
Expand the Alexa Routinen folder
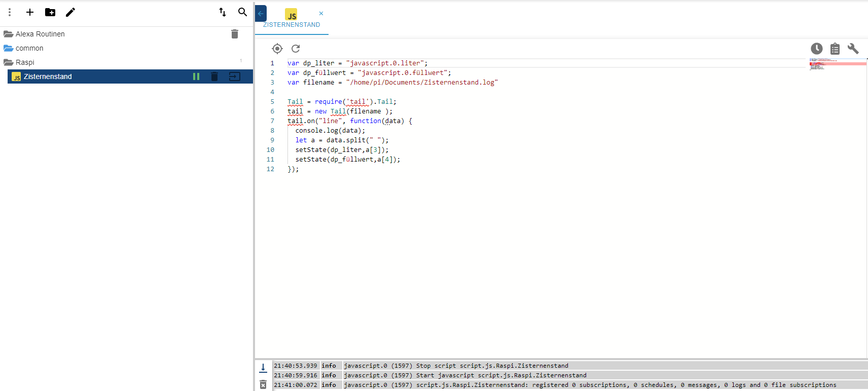coord(9,34)
